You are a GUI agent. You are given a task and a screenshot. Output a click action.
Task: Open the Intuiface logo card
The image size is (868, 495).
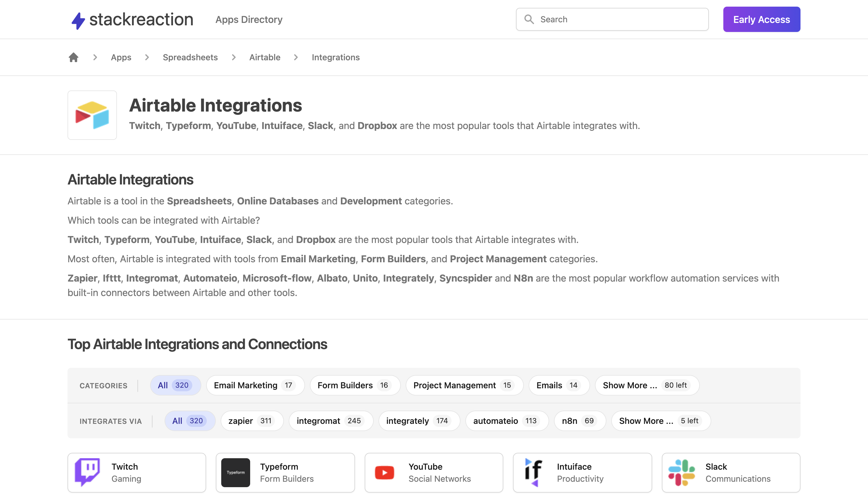pos(533,472)
